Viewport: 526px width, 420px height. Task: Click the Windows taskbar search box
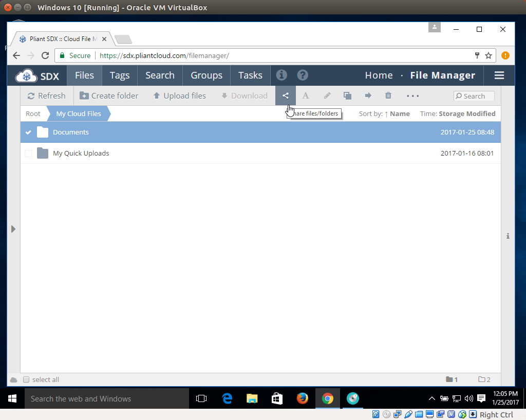coord(107,398)
